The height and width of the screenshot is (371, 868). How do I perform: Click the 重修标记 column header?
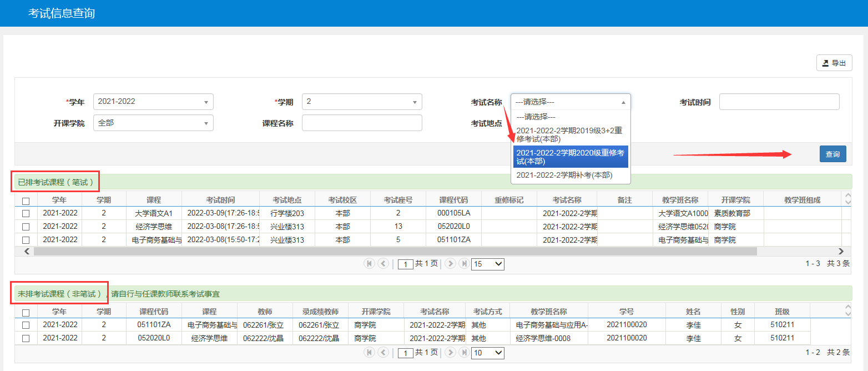click(509, 200)
